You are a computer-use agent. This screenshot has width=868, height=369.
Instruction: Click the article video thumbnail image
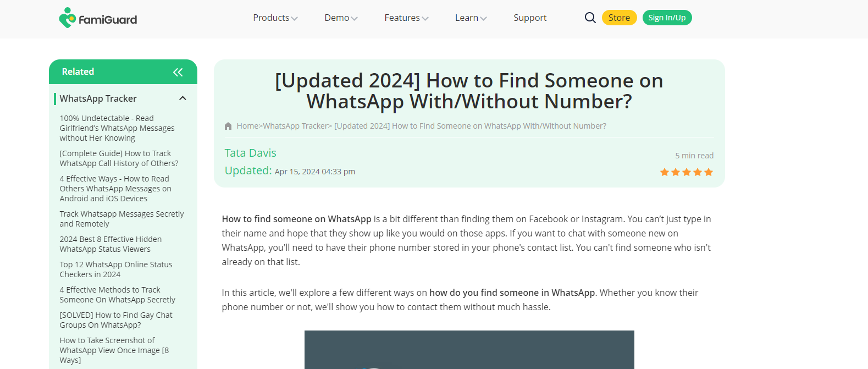(x=469, y=350)
